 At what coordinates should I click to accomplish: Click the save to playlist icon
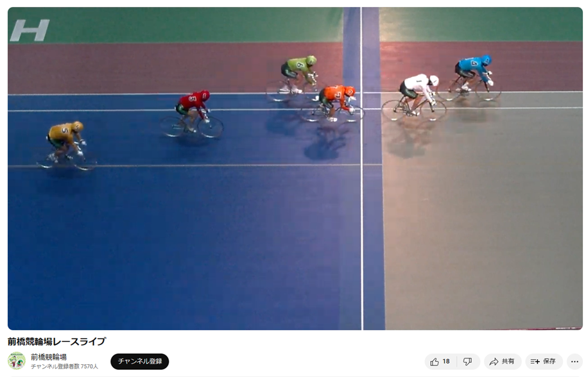point(535,362)
